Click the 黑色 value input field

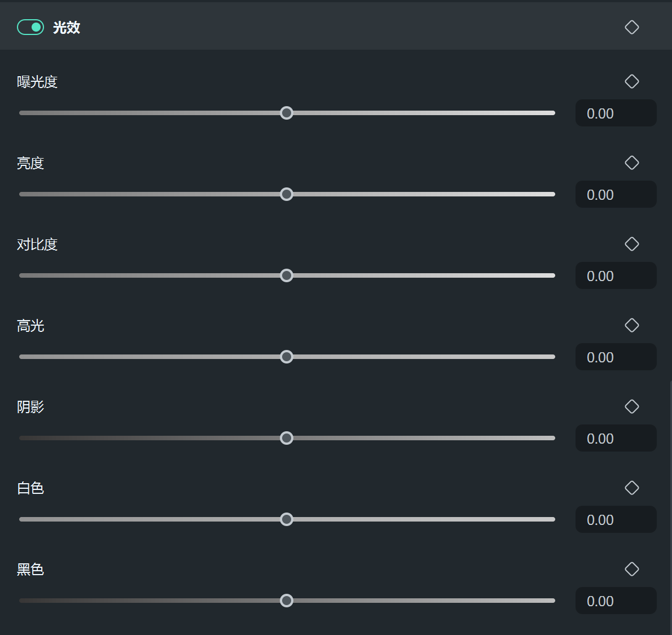pyautogui.click(x=616, y=601)
